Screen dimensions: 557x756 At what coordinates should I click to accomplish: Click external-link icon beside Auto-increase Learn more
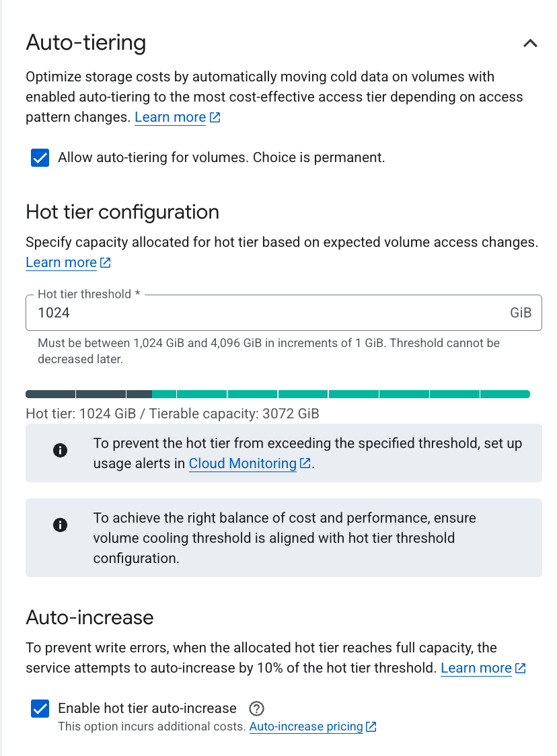[x=521, y=668]
